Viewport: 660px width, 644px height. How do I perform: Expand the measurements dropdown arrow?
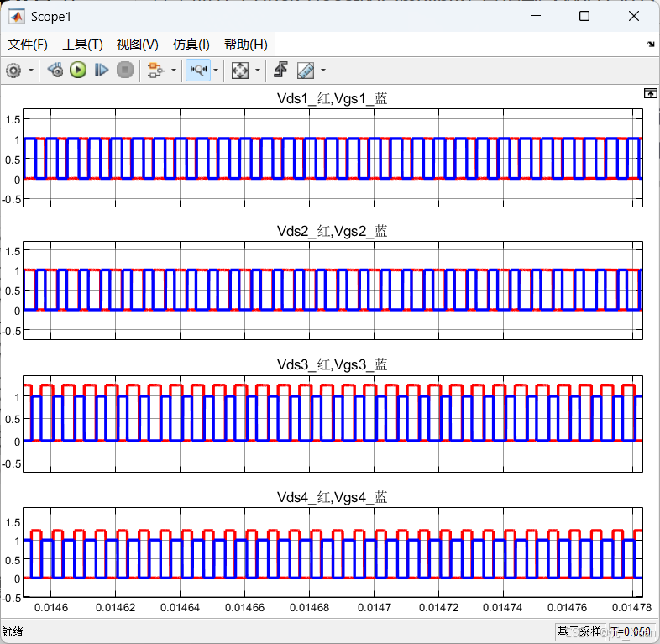click(323, 71)
